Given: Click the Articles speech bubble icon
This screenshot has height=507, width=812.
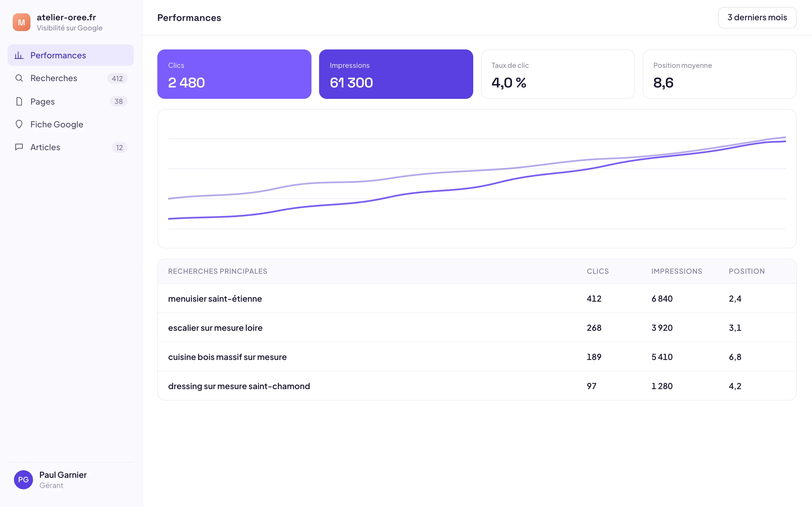Looking at the screenshot, I should pyautogui.click(x=19, y=147).
